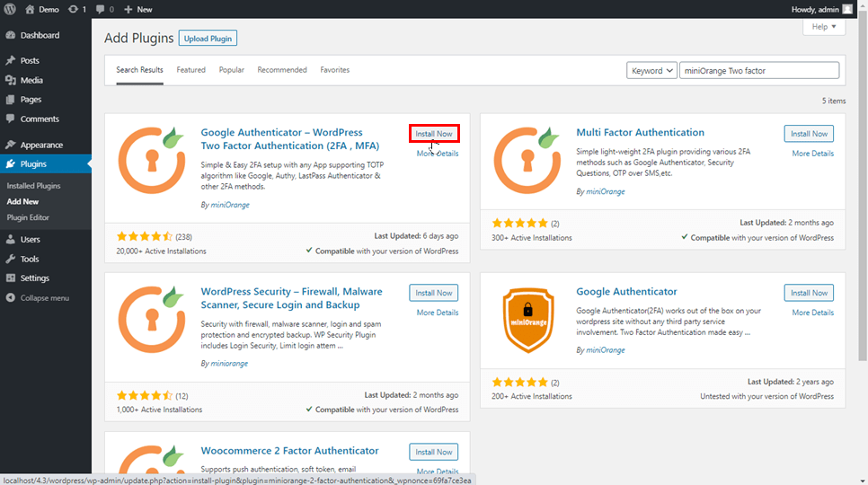Image resolution: width=868 pixels, height=485 pixels.
Task: Open WordPress Security – Firewall plugin title
Action: pos(291,298)
